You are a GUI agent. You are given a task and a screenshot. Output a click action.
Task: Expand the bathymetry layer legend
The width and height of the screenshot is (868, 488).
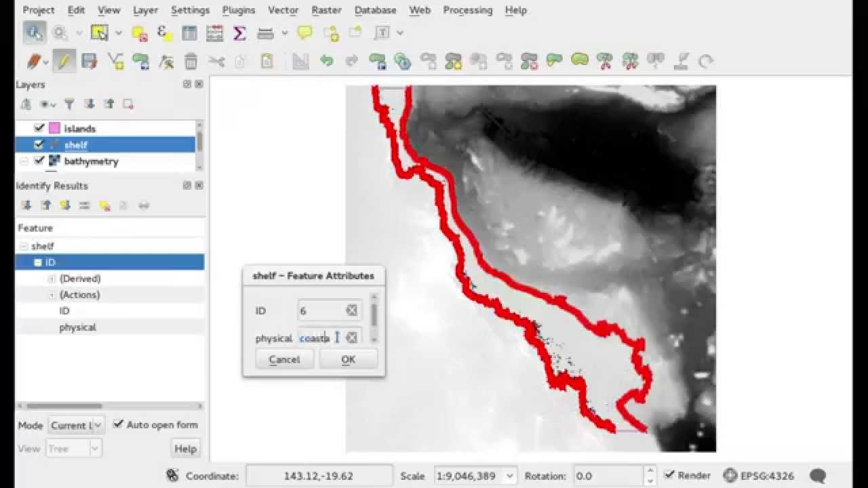pyautogui.click(x=24, y=161)
